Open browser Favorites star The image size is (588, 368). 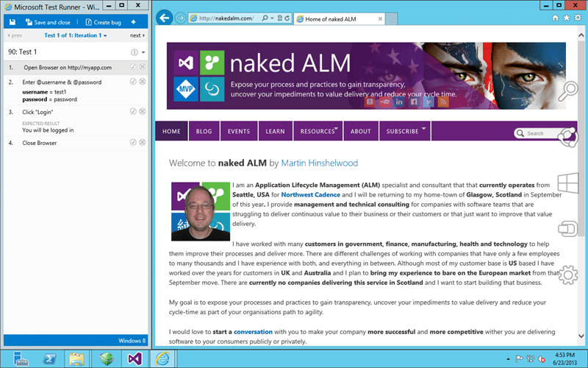[567, 18]
